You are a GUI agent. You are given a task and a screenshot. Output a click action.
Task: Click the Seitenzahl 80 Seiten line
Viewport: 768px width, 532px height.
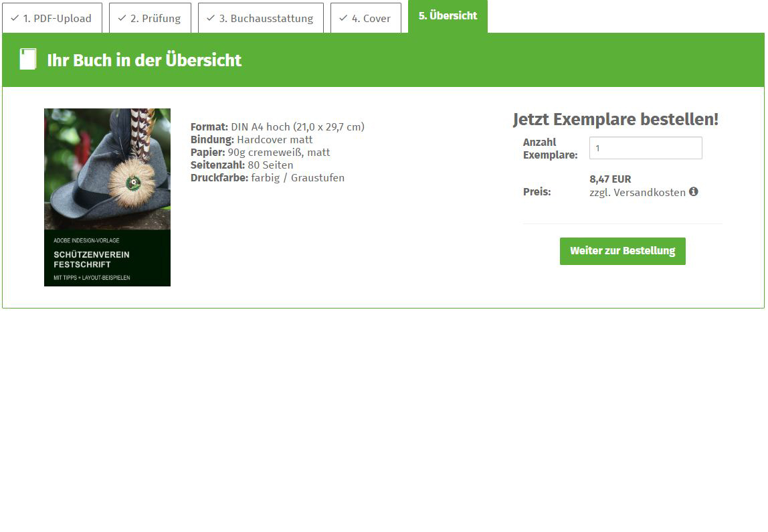tap(242, 165)
